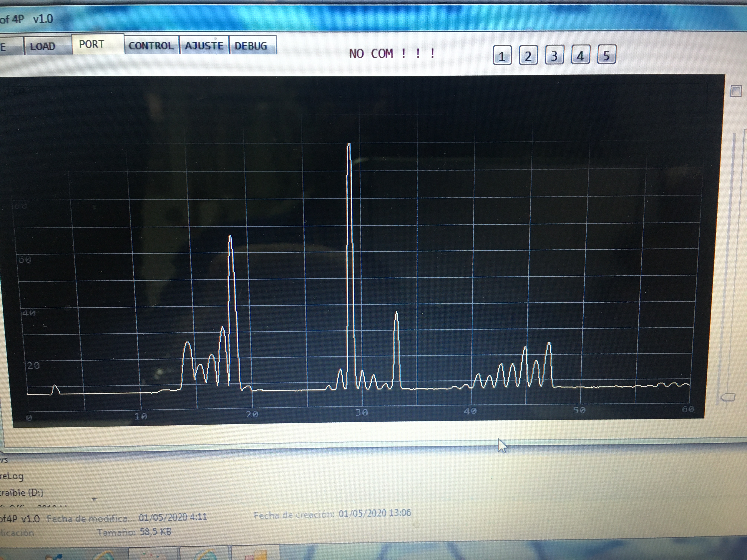Viewport: 747px width, 560px height.
Task: Select the AJUSTE tab
Action: (x=204, y=46)
